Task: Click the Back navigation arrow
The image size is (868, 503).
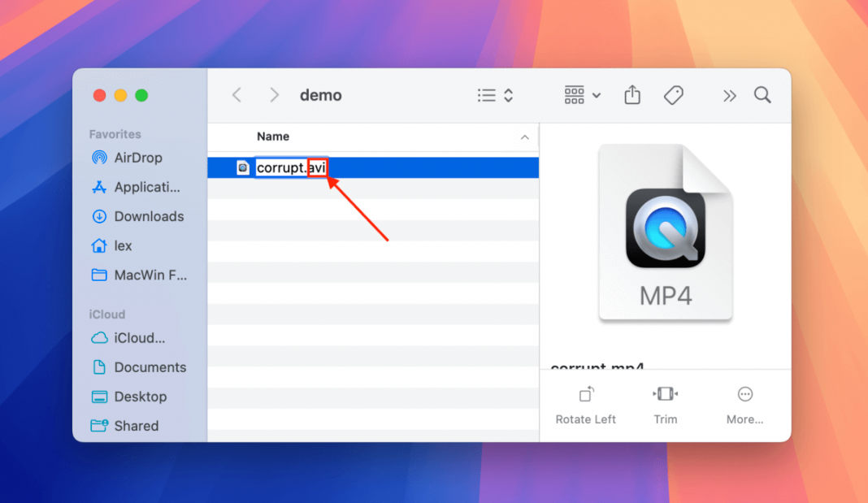Action: click(237, 95)
